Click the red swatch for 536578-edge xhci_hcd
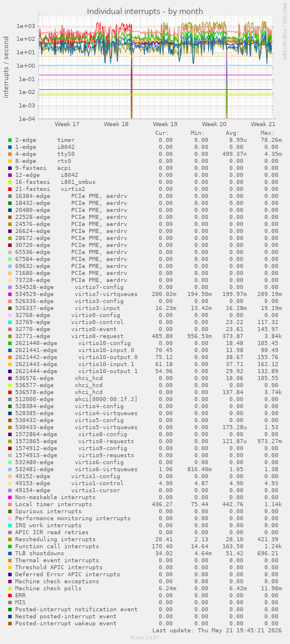Screen dimensions: 290x644 pos(10,392)
